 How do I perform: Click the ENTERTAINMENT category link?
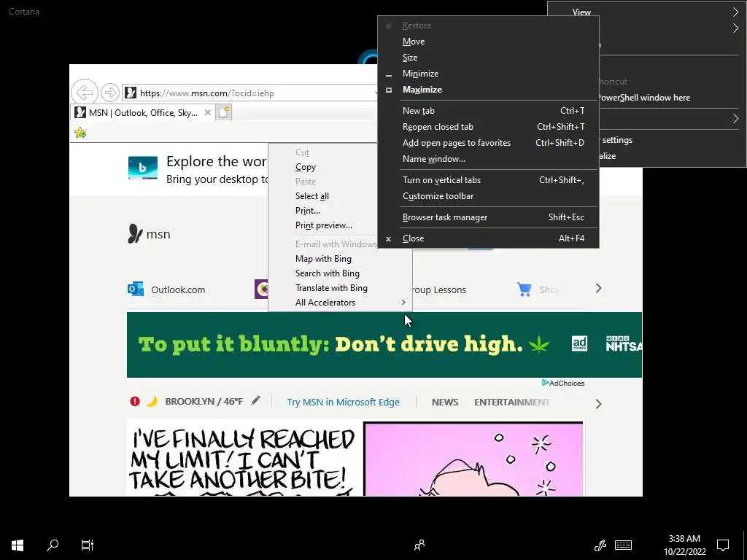coord(511,402)
